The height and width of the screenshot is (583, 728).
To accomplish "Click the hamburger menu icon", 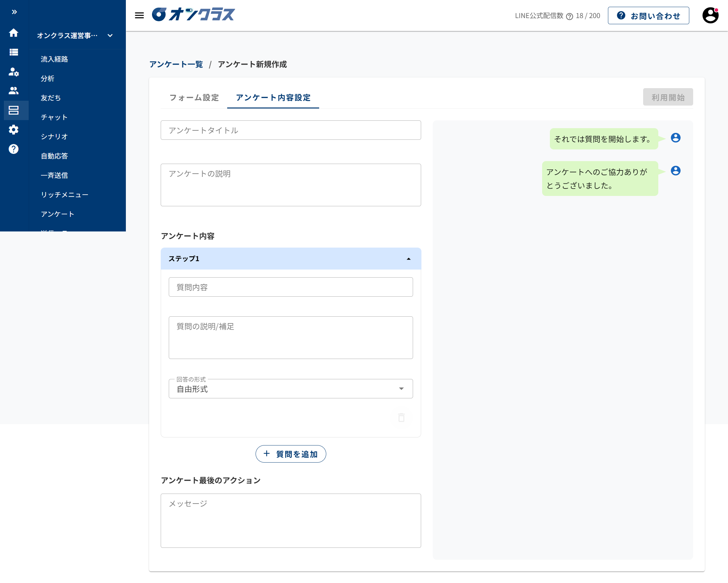I will click(139, 15).
